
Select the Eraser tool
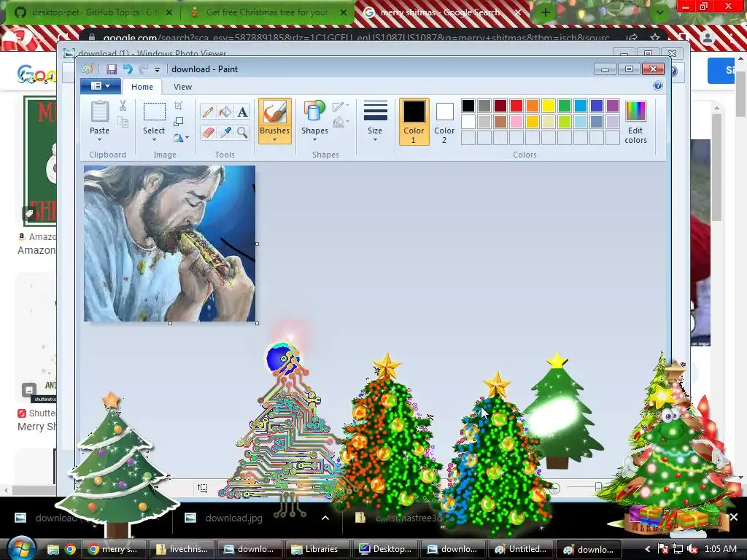pos(208,132)
